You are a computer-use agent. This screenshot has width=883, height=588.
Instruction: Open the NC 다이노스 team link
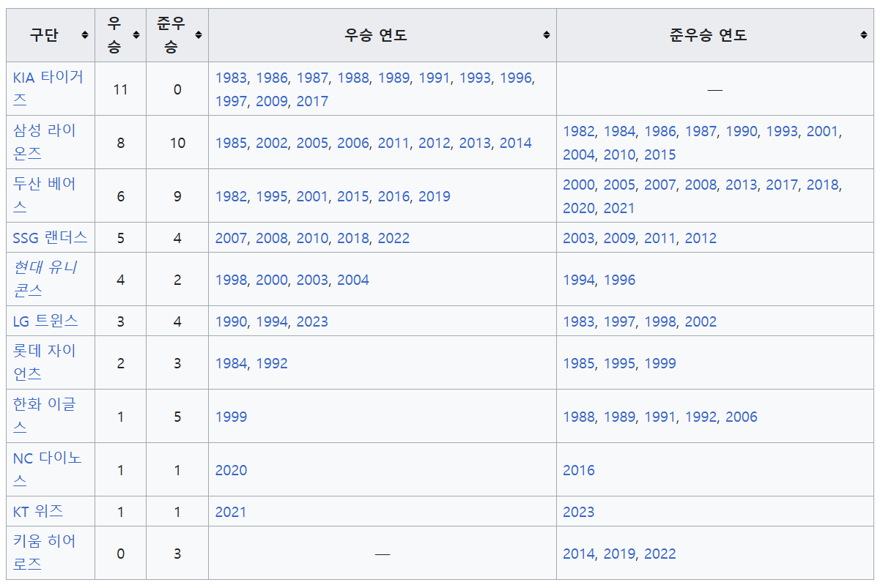[x=48, y=469]
